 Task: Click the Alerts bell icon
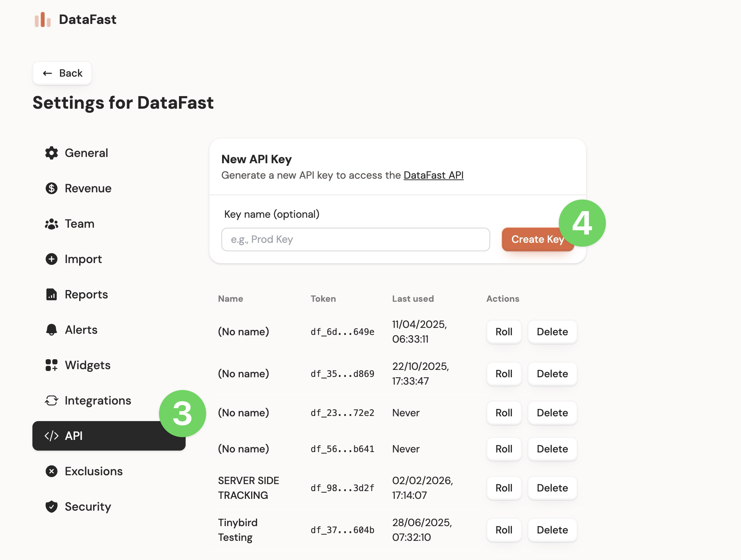[x=52, y=330]
